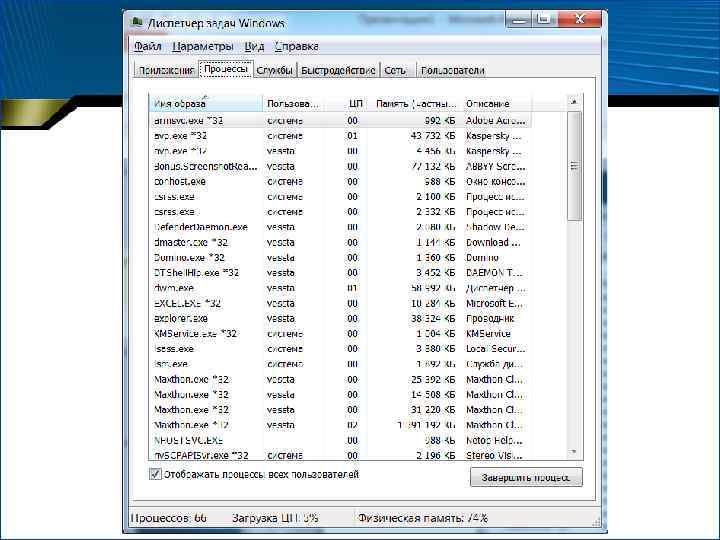Viewport: 720px width, 540px height.
Task: Switch to the Приложения tab
Action: pos(166,70)
